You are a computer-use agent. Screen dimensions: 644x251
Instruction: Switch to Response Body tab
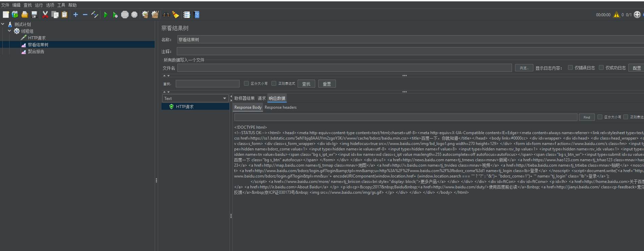click(248, 107)
